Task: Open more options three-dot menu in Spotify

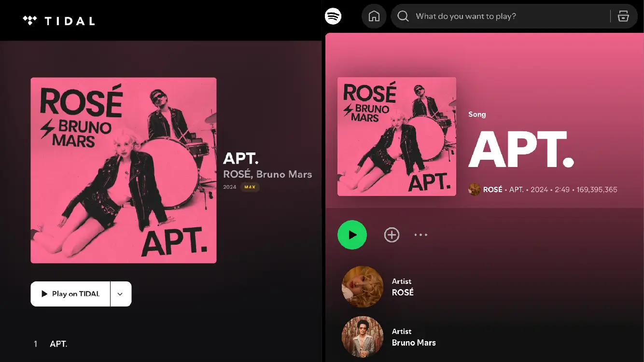Action: [421, 235]
